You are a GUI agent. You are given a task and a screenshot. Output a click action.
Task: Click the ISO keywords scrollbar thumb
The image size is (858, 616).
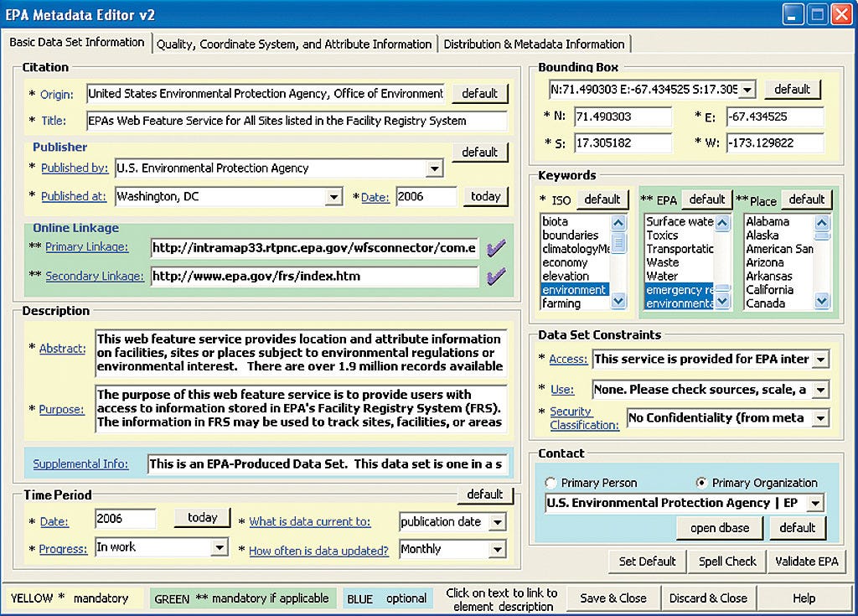(x=618, y=241)
